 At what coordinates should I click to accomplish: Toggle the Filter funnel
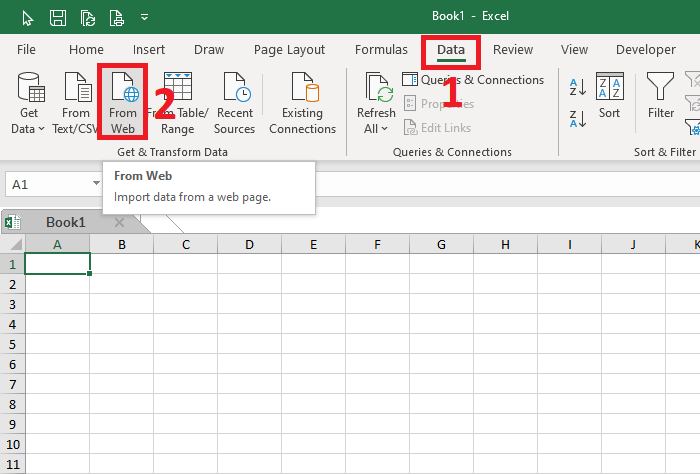point(660,95)
